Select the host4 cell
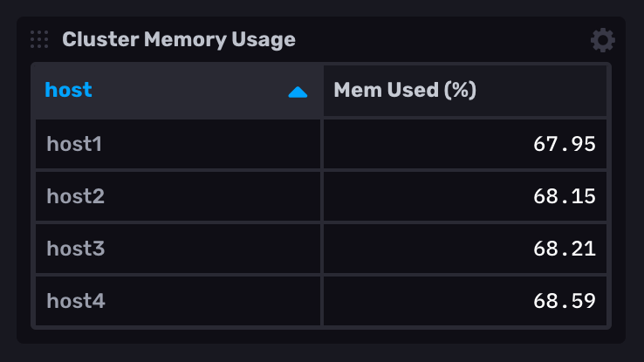The image size is (644, 362). (x=75, y=301)
